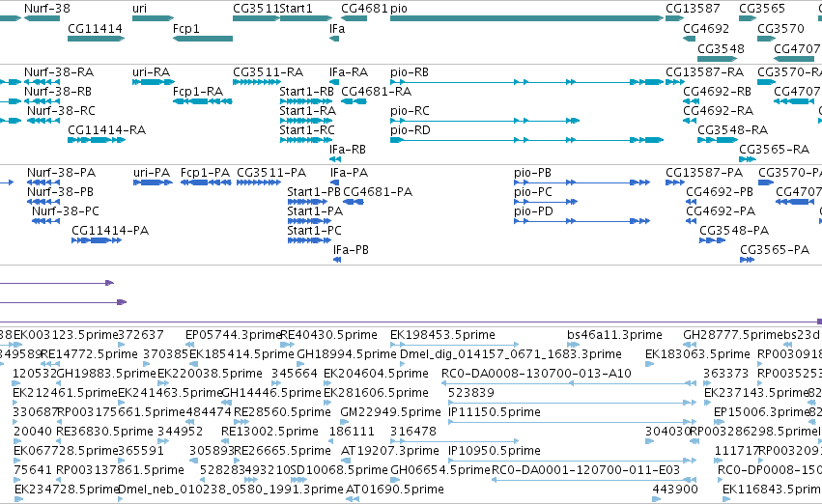The height and width of the screenshot is (504, 822).
Task: Click the CG4681-RA transcript label
Action: [376, 92]
